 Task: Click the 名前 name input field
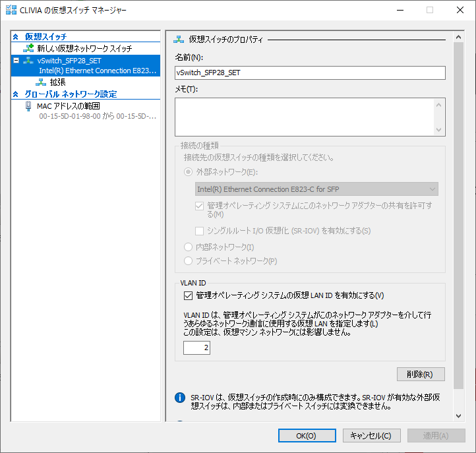[310, 73]
